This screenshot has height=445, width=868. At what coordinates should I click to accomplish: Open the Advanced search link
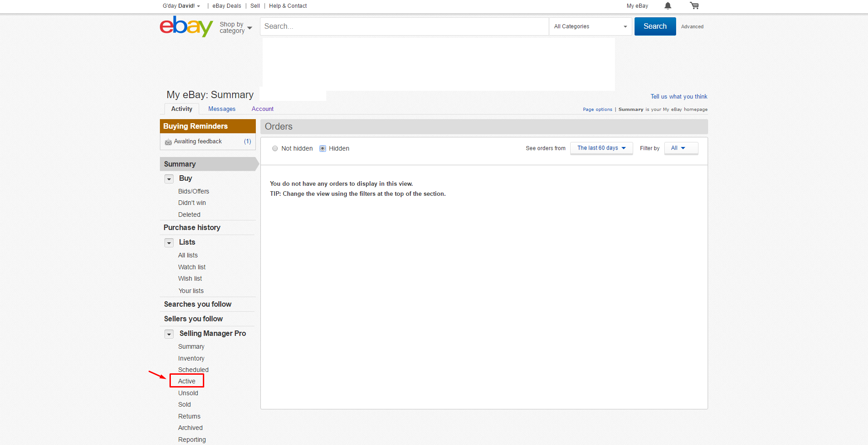click(x=692, y=26)
